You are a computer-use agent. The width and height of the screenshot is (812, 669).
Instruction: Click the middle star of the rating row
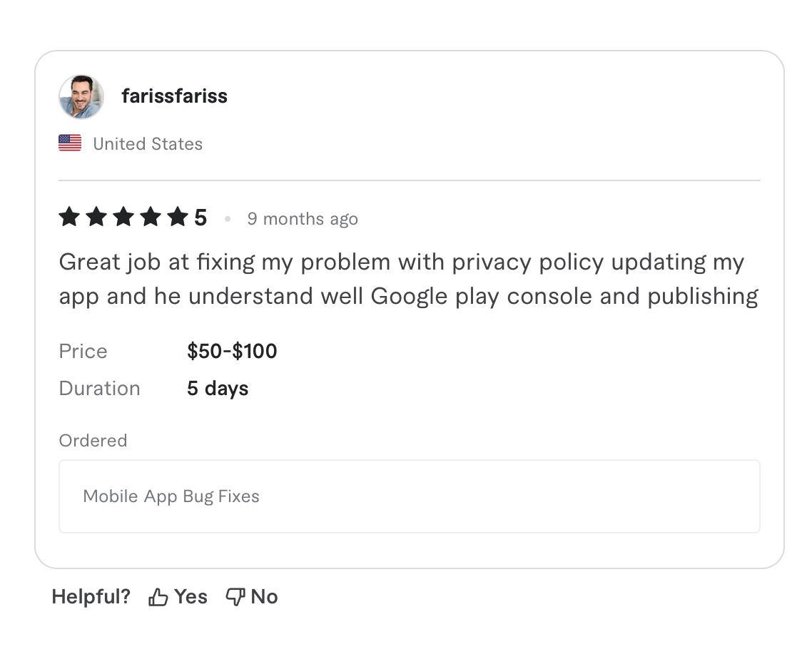[x=123, y=217]
